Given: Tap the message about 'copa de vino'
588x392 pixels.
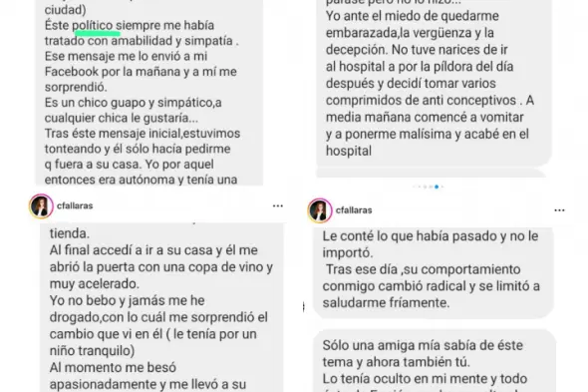Looking at the screenshot, I should click(x=161, y=307).
